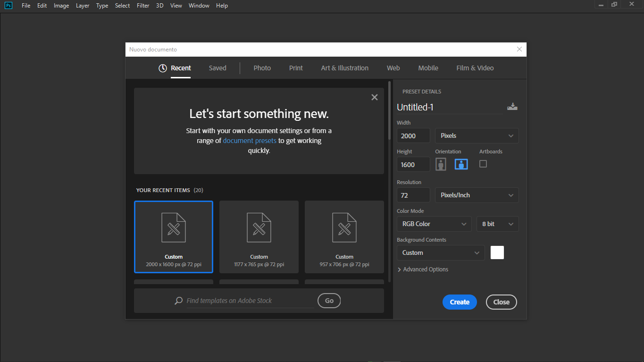Click the Photoshop logo icon
The width and height of the screenshot is (644, 362).
pos(8,5)
